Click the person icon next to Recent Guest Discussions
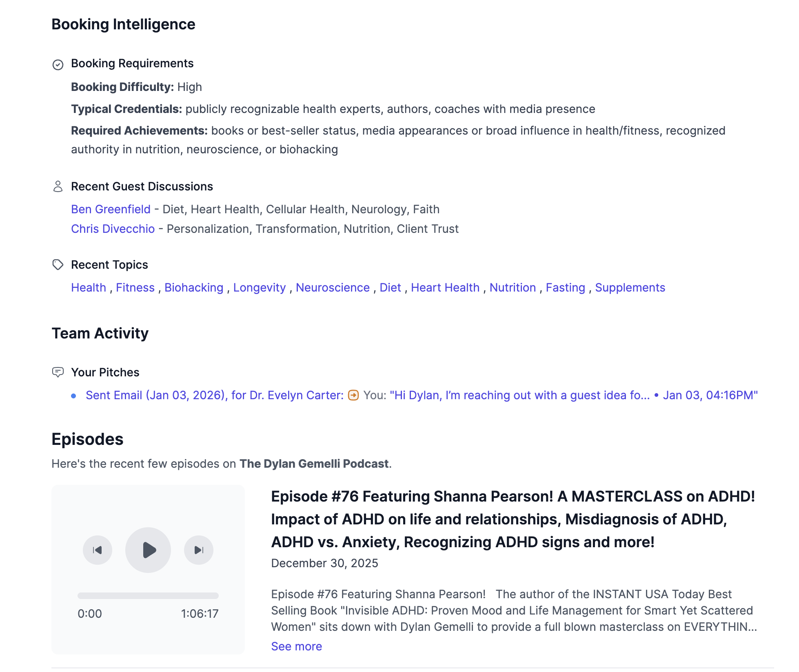 coord(58,186)
